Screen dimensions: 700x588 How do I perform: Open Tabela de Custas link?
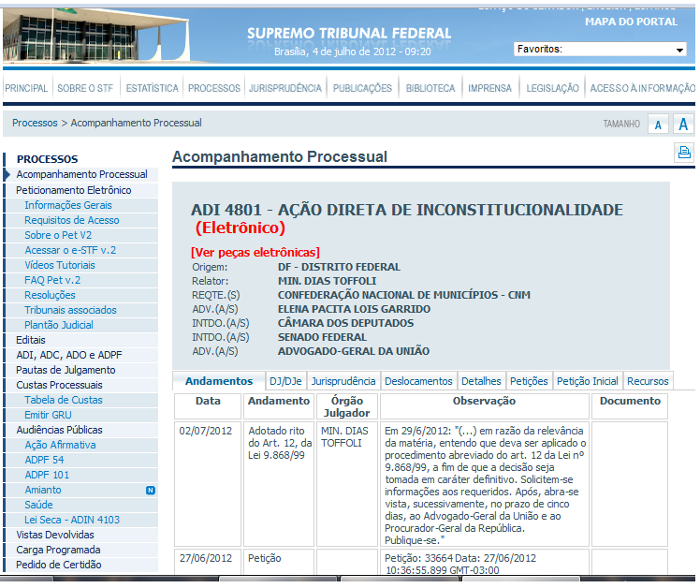point(64,400)
